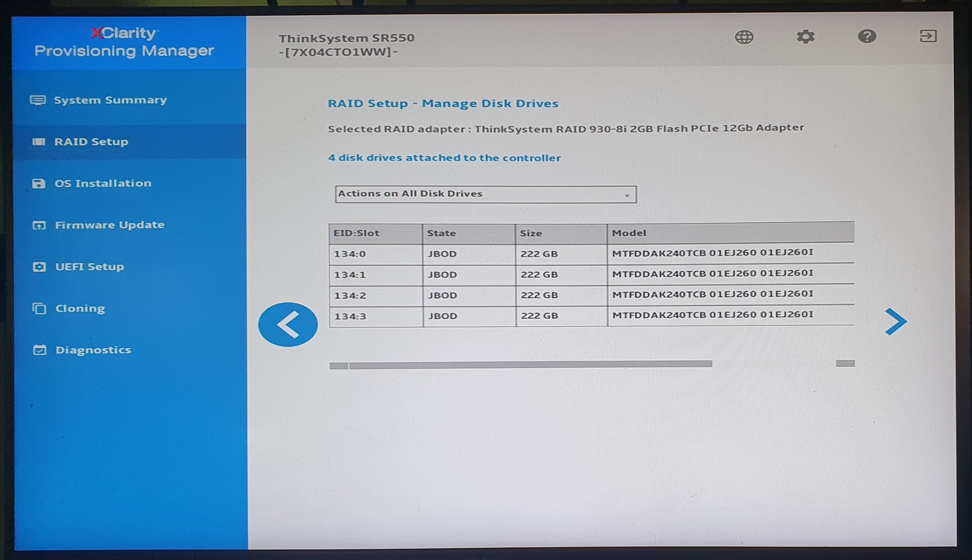Click 'RAID Setup - Manage Disk Drives' heading
Image resolution: width=972 pixels, height=560 pixels.
coord(443,104)
